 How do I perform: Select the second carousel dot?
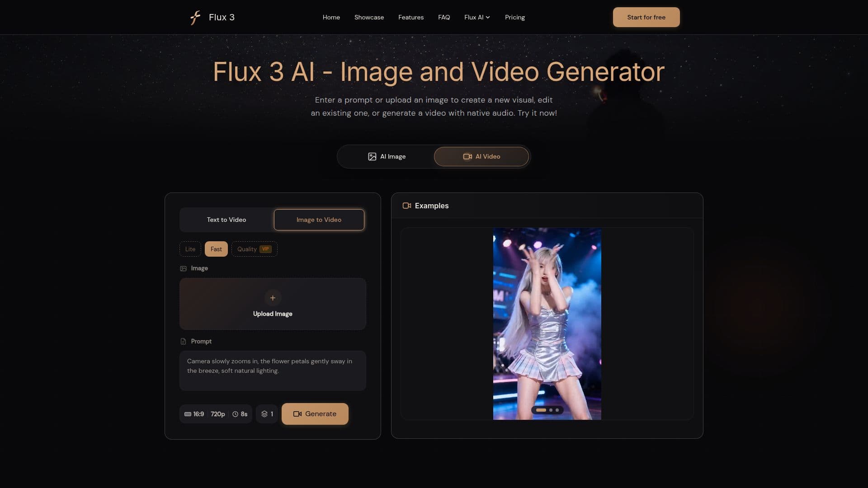pyautogui.click(x=551, y=410)
